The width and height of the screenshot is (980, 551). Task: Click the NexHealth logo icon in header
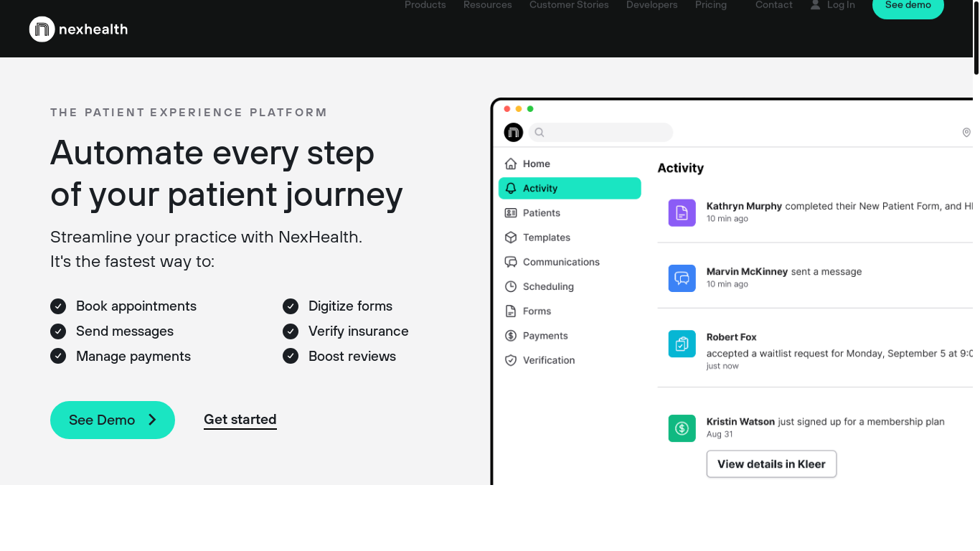tap(42, 29)
